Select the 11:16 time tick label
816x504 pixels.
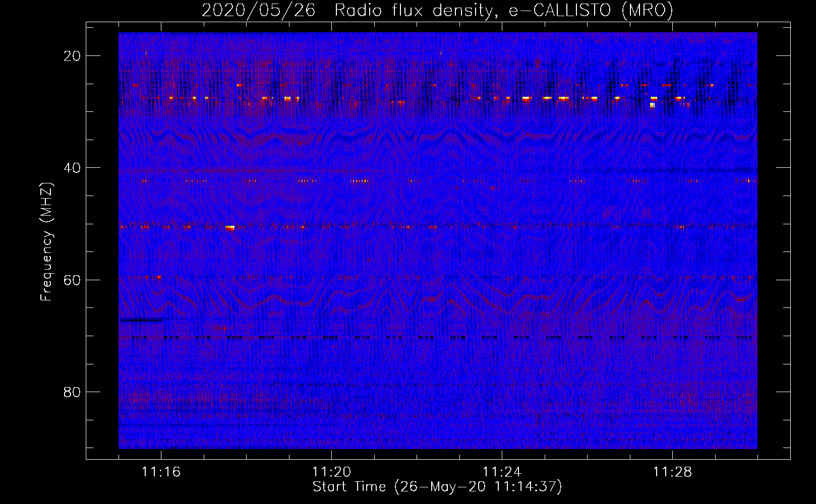tap(161, 472)
